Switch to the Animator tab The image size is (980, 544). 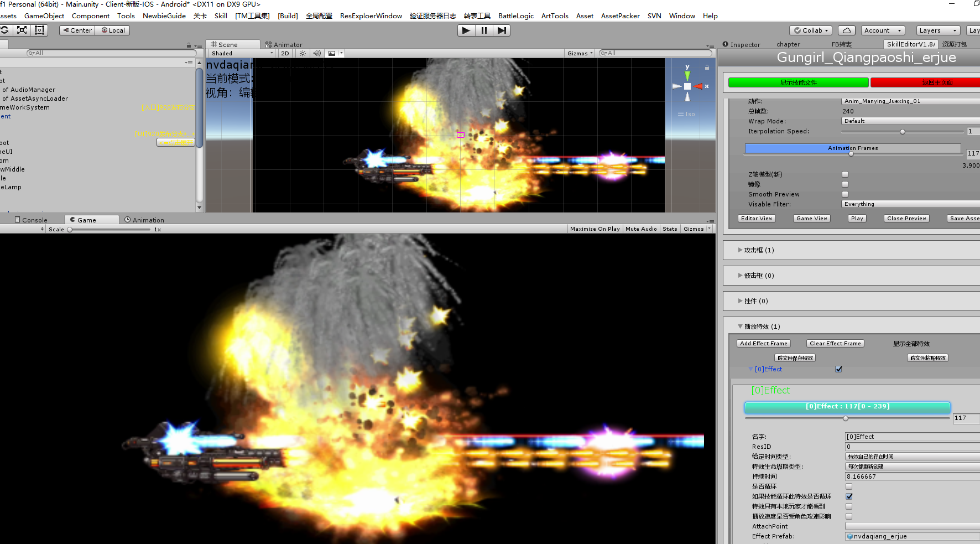284,45
